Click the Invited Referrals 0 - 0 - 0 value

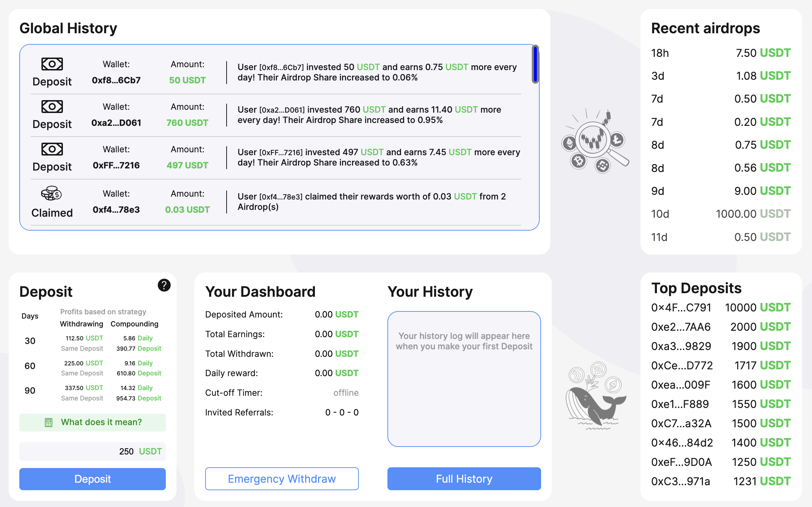(x=342, y=413)
